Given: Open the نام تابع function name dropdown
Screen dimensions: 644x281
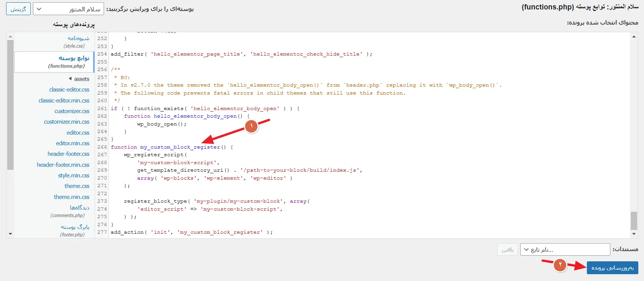Looking at the screenshot, I should pyautogui.click(x=565, y=250).
